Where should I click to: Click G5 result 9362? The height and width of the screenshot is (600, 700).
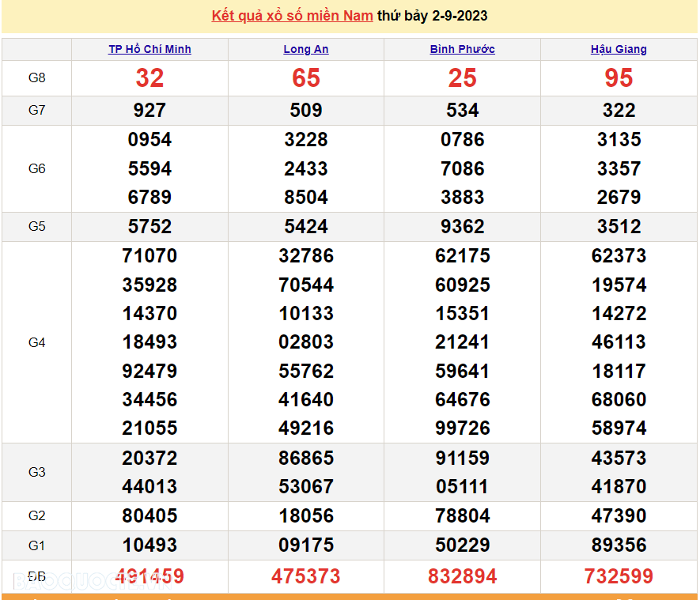tap(462, 227)
